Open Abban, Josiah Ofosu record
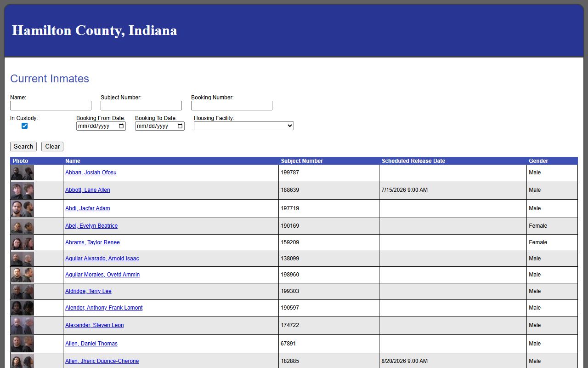Screen dimensions: 588x368 click(91, 172)
